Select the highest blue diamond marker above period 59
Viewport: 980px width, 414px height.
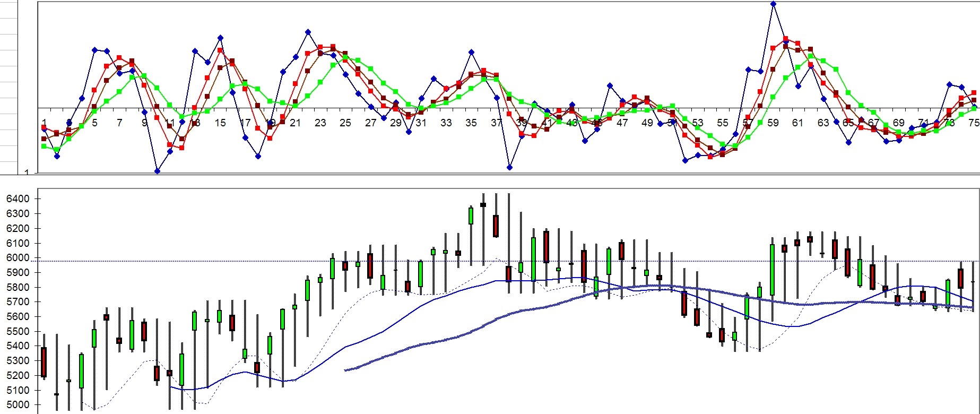tap(773, 4)
